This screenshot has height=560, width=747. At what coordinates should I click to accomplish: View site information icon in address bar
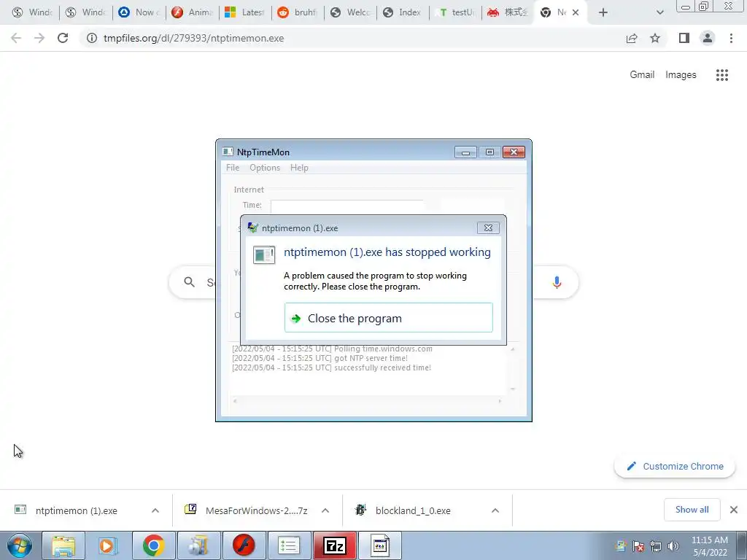(91, 38)
